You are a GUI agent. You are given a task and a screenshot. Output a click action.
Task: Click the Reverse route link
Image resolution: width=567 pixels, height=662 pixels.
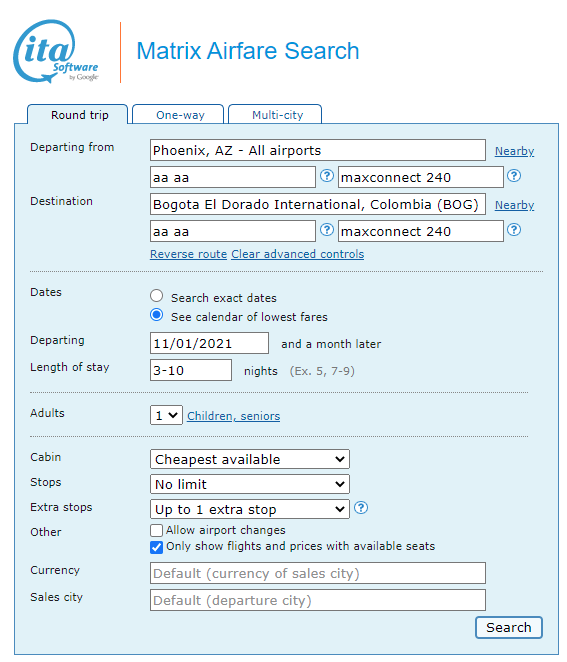tap(189, 254)
